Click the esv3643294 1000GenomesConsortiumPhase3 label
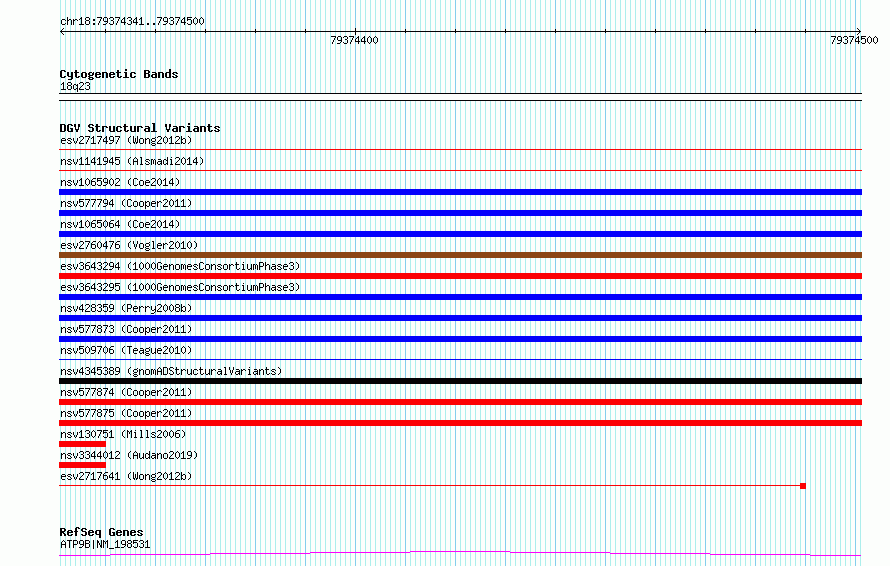This screenshot has width=890, height=566. point(180,266)
